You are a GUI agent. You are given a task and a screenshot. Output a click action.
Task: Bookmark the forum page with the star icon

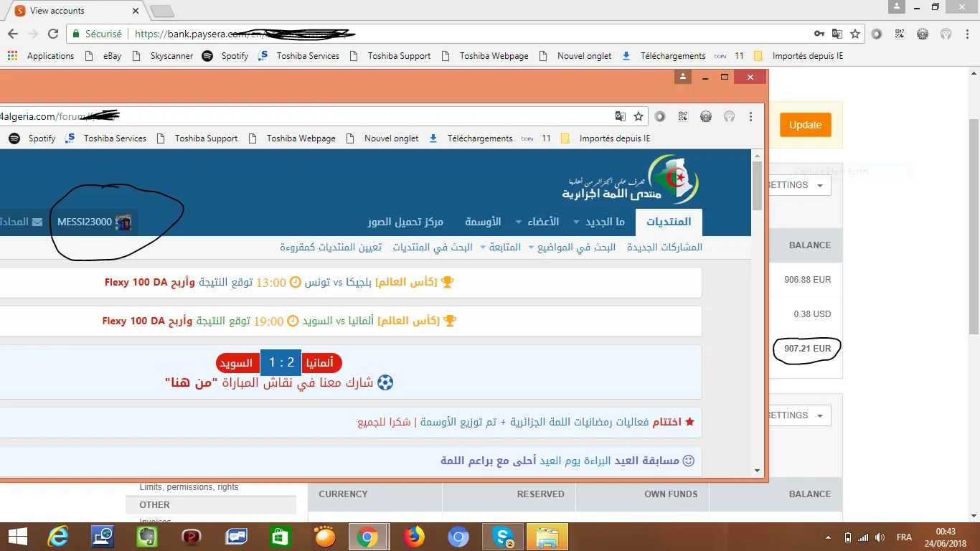pyautogui.click(x=639, y=116)
